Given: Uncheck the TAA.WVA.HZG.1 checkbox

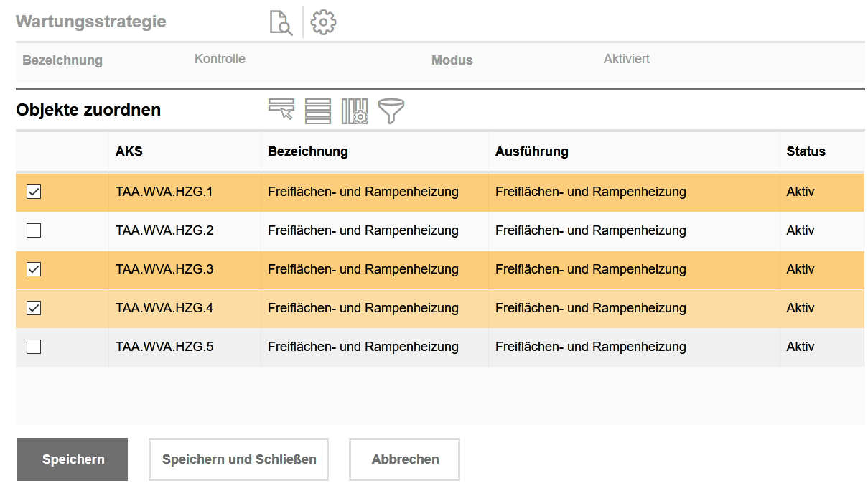Looking at the screenshot, I should 34,192.
